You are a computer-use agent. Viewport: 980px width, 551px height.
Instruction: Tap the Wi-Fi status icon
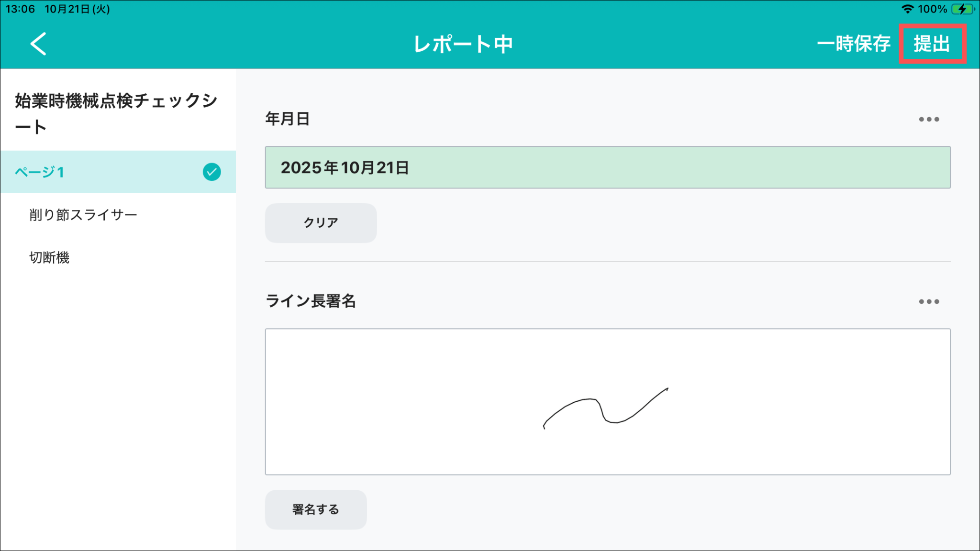coord(907,9)
